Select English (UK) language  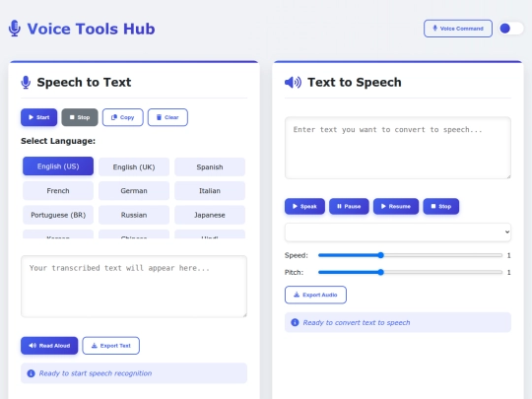pos(134,166)
